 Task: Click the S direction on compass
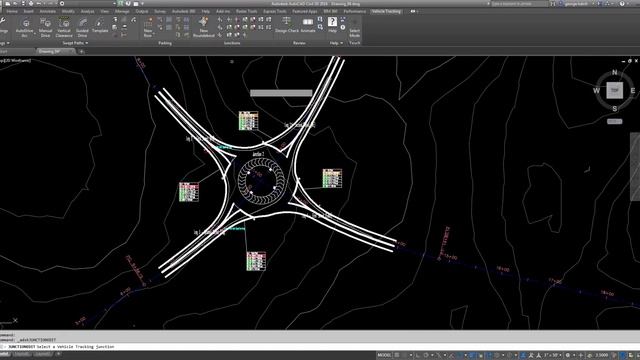pos(615,109)
